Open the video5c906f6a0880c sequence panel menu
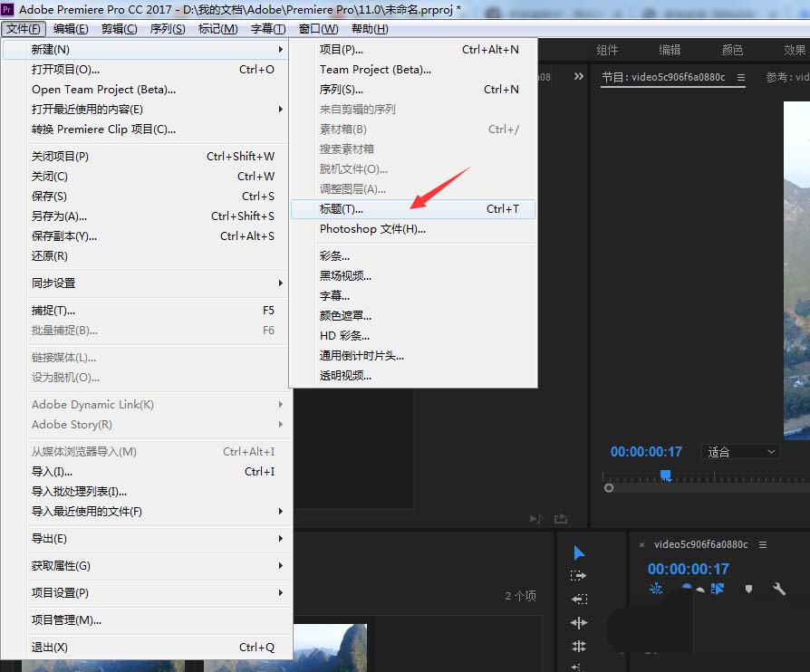The image size is (810, 672). tap(764, 545)
